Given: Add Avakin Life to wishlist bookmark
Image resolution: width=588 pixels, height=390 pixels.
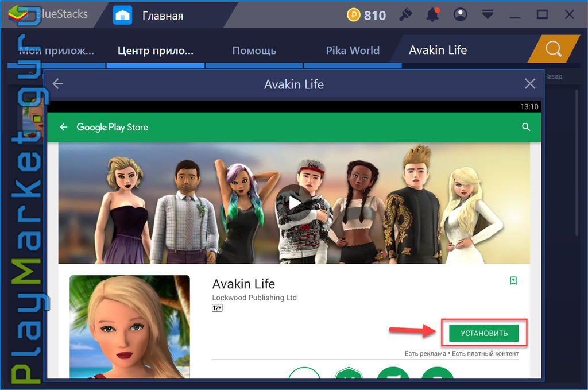Looking at the screenshot, I should (513, 280).
